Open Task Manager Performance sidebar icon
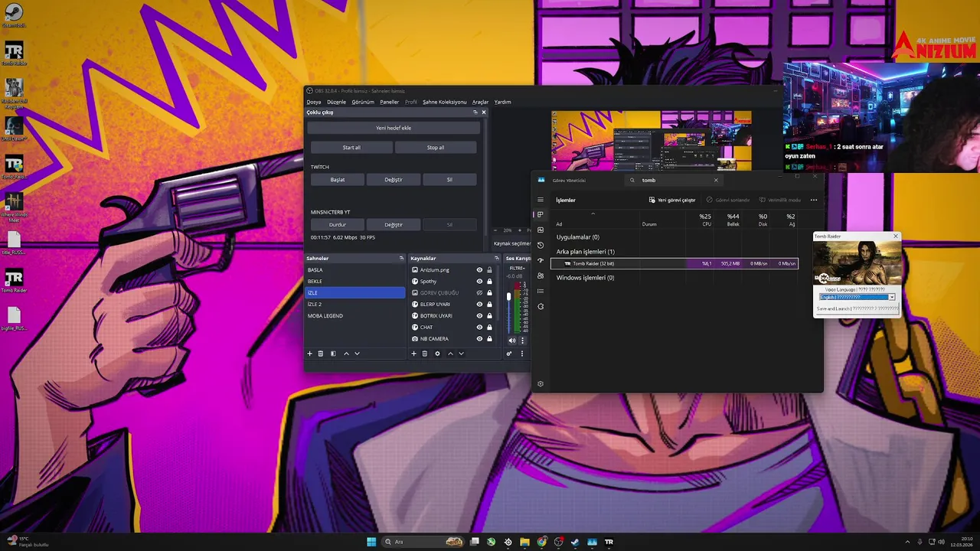 (x=541, y=230)
